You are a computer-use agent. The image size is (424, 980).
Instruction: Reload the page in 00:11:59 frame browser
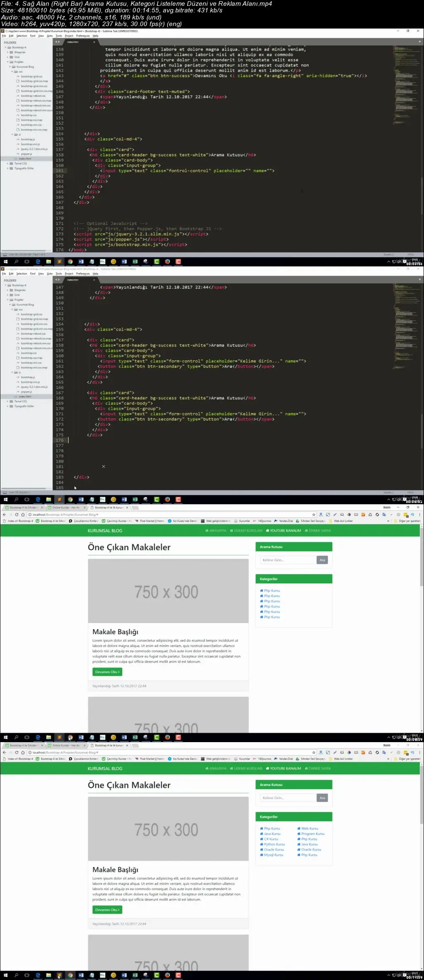17,752
